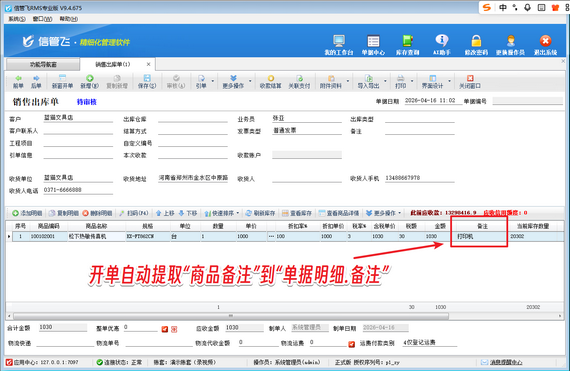Click 保存 save toolbar button
This screenshot has width=570, height=371.
[x=147, y=82]
